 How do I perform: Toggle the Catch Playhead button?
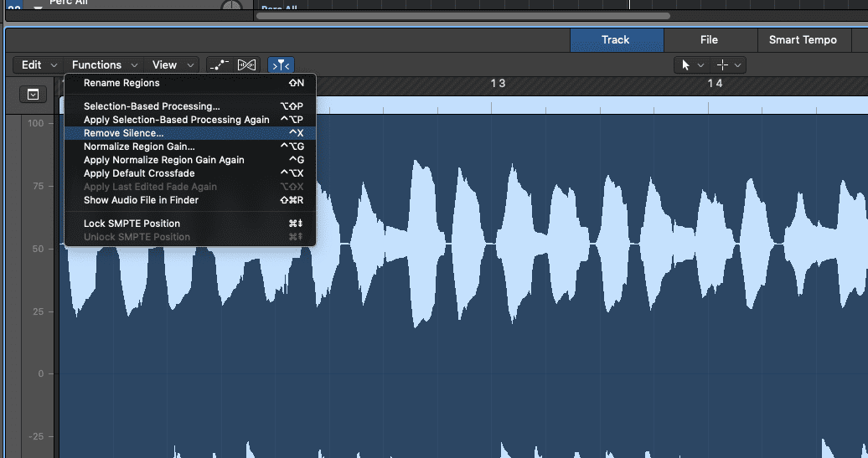click(x=282, y=64)
